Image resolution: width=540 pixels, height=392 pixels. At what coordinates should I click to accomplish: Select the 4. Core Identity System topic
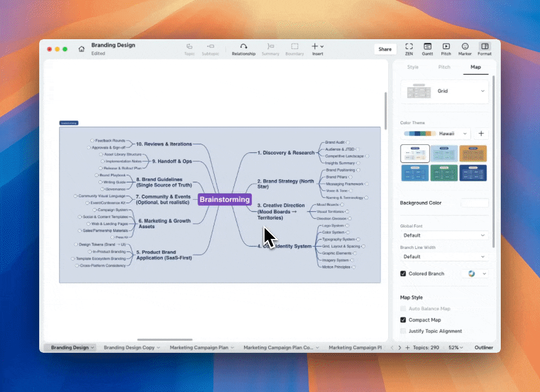[285, 246]
